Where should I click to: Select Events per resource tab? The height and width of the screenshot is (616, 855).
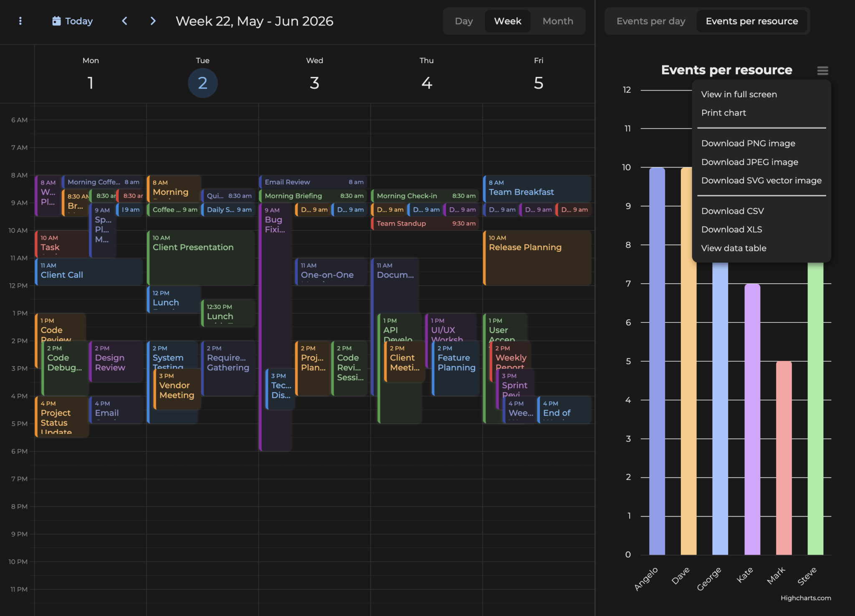click(751, 21)
